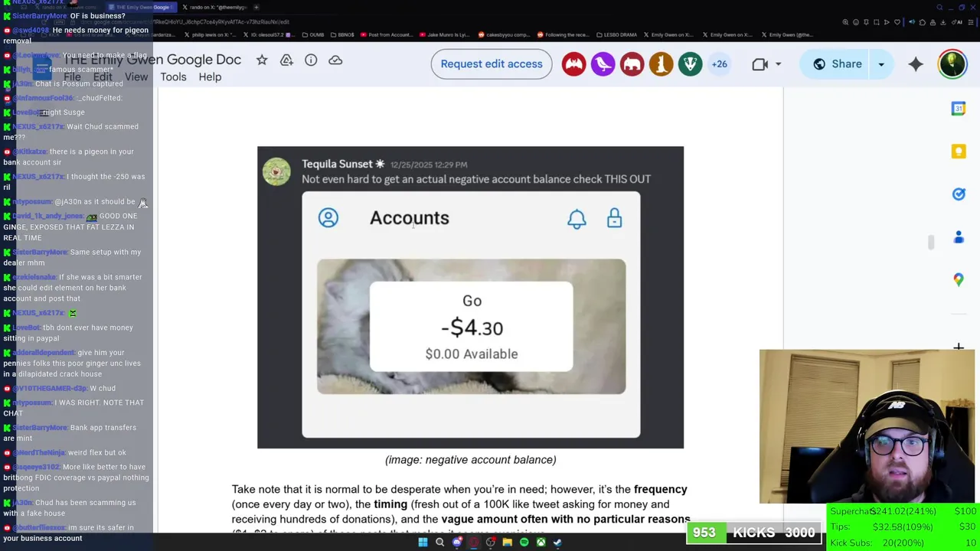Image resolution: width=980 pixels, height=551 pixels.
Task: Click the notification bell in Accounts image
Action: [x=577, y=219]
